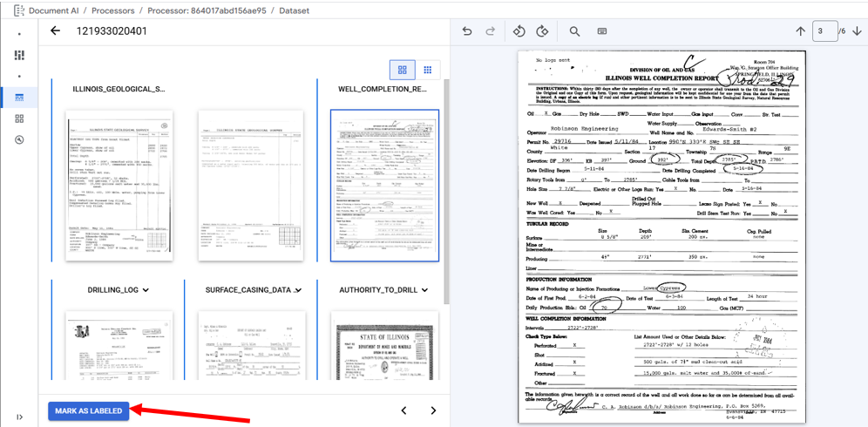Click the redo icon in viewer toolbar
Viewport: 868px width, 427px height.
(x=490, y=31)
